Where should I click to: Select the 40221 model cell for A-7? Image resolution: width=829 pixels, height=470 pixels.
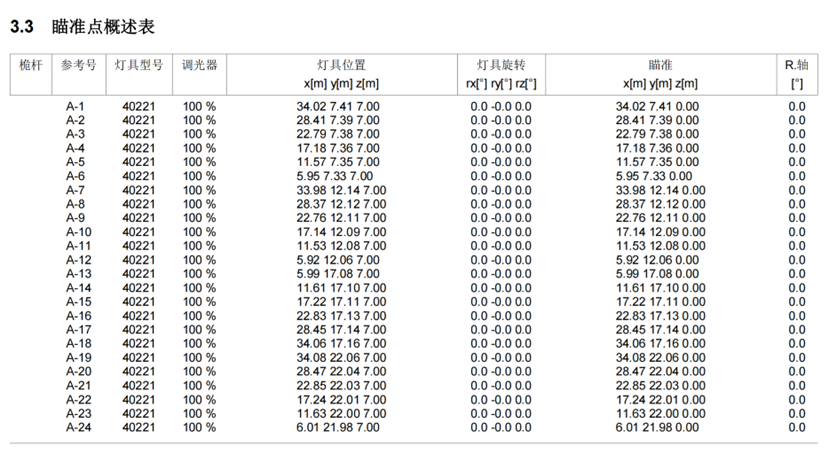tap(138, 190)
